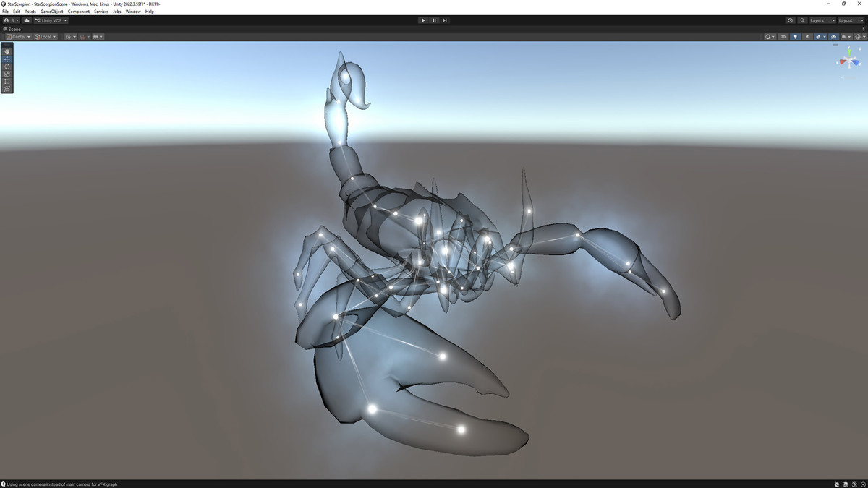Click the cache server status icon
Screen dimensions: 868x488
846,484
